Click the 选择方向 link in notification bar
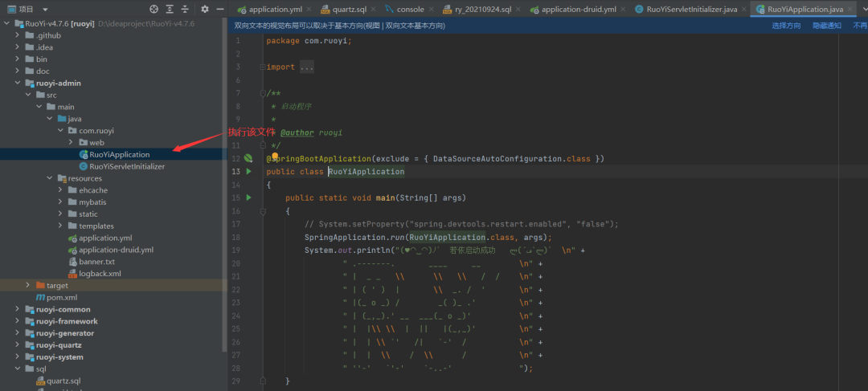The image size is (868, 391). pos(786,26)
